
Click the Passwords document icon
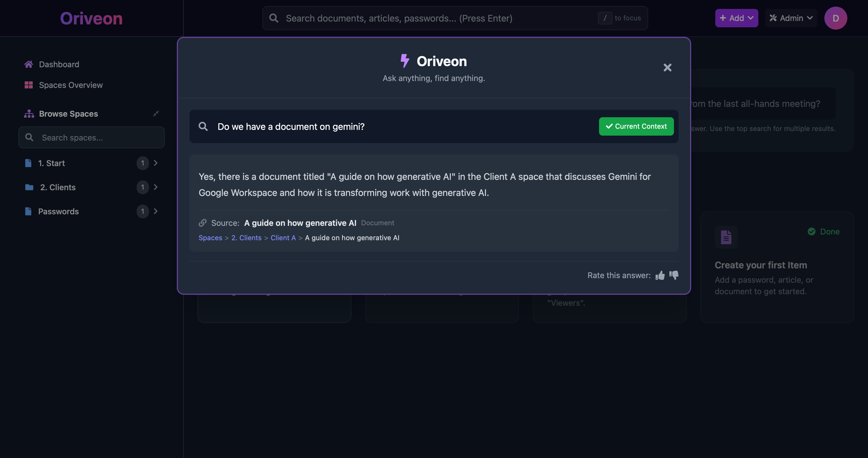click(28, 211)
